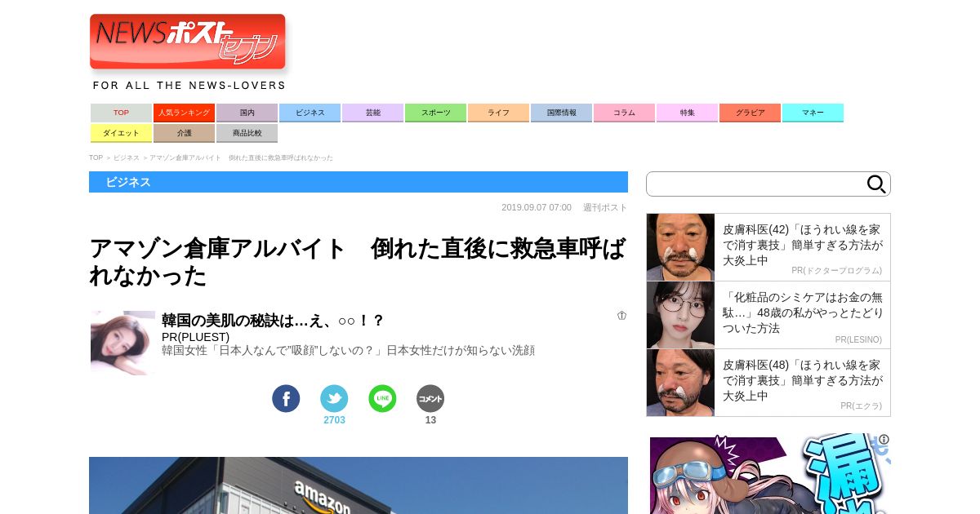
Task: Focus the sidebar search input field
Action: 755,184
